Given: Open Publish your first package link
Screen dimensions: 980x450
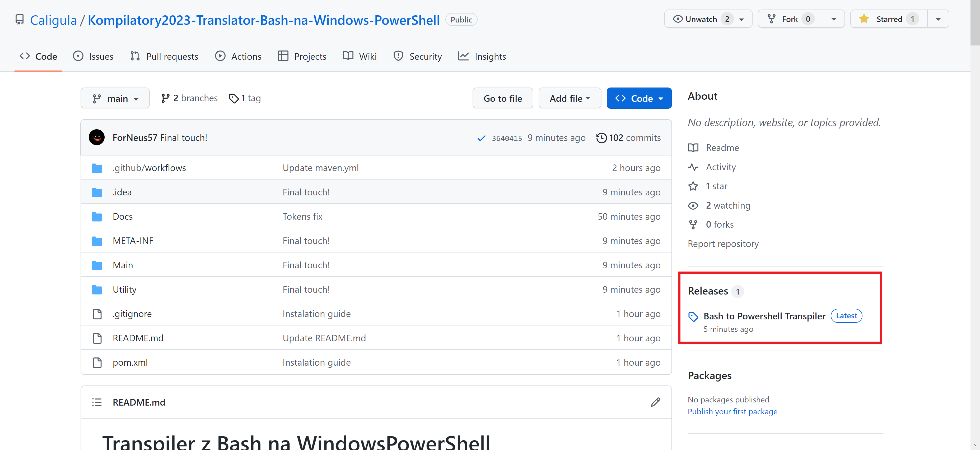Looking at the screenshot, I should coord(732,412).
